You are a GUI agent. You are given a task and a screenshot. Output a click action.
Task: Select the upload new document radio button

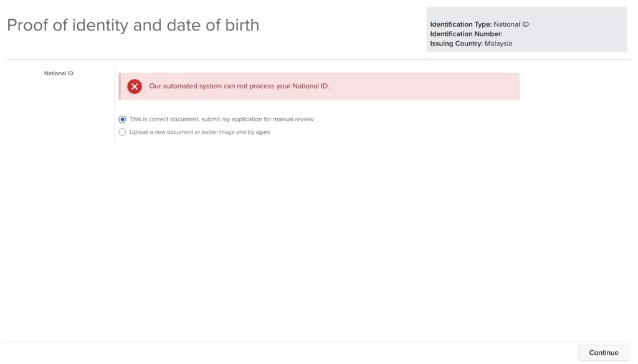coord(122,132)
